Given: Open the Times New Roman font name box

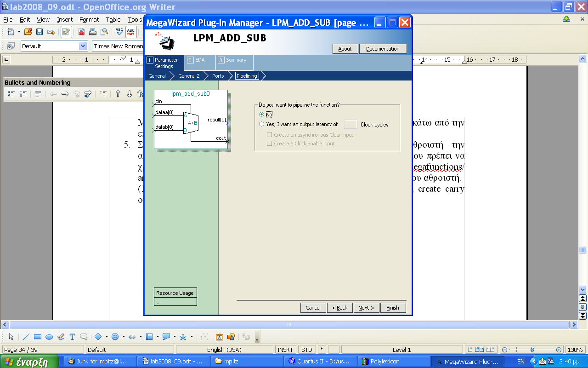Looking at the screenshot, I should coord(118,46).
